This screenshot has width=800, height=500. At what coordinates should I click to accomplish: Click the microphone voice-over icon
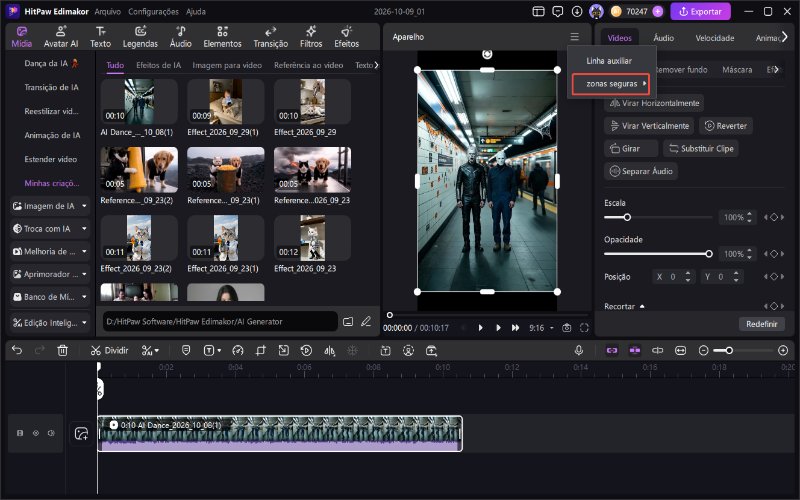click(579, 351)
